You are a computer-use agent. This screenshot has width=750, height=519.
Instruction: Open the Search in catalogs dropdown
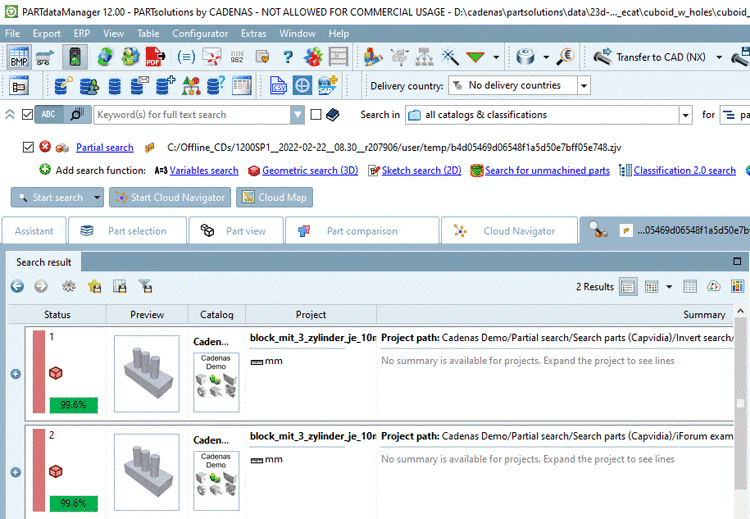click(x=685, y=115)
